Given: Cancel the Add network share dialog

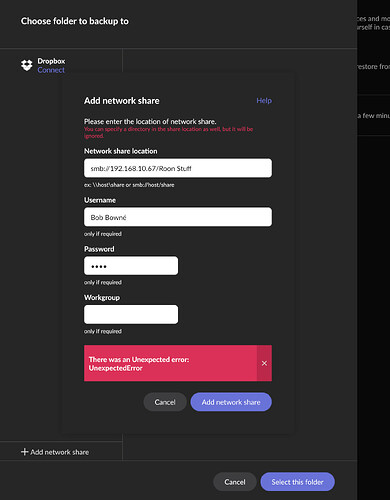Looking at the screenshot, I should pyautogui.click(x=165, y=402).
